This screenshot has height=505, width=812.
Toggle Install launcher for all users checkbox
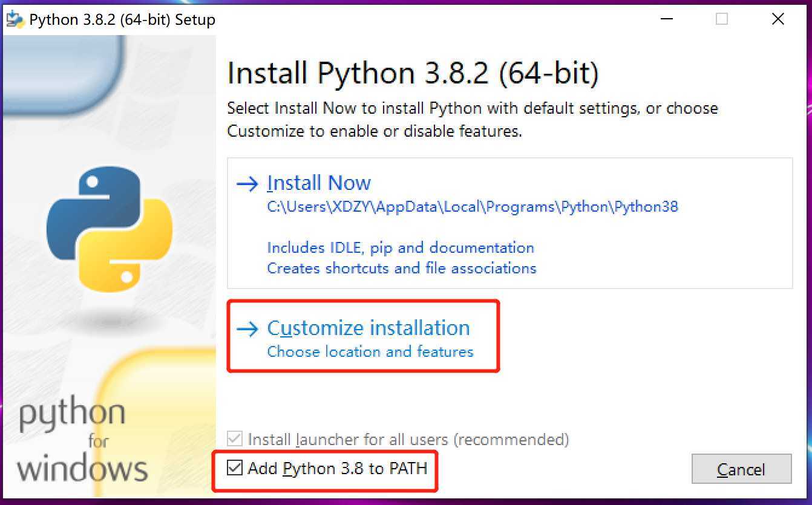[x=235, y=438]
